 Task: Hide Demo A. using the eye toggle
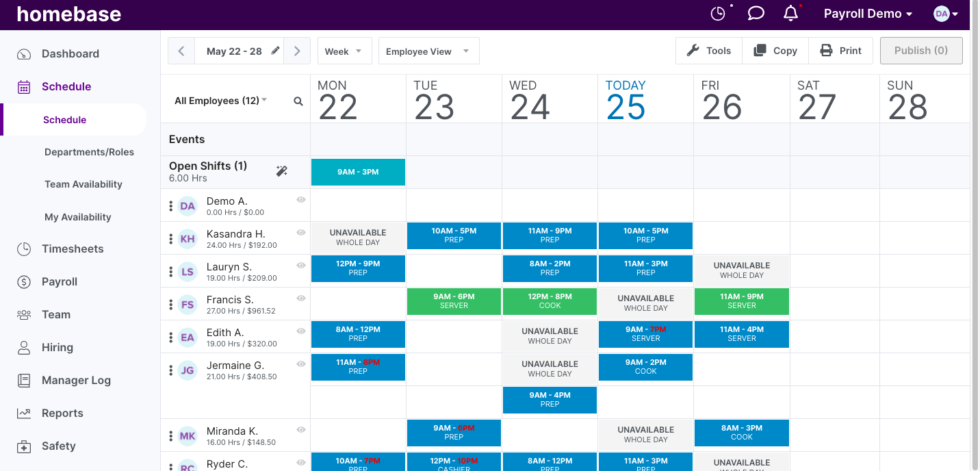point(300,199)
